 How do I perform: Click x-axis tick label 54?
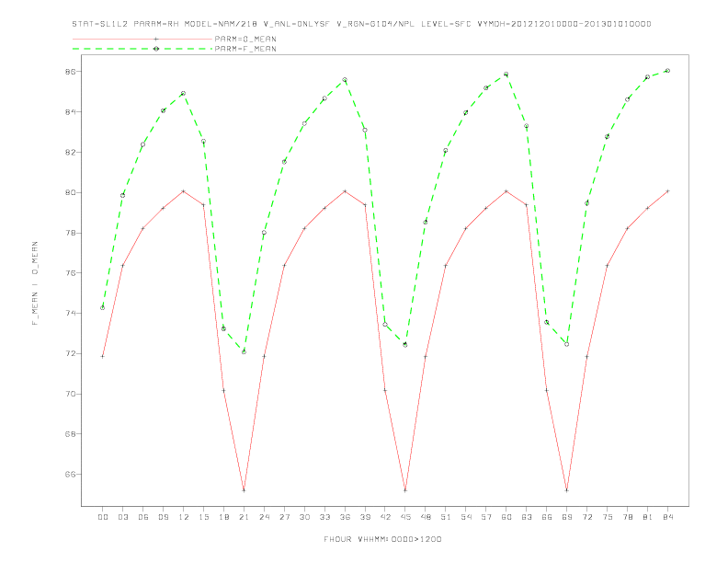pos(466,517)
